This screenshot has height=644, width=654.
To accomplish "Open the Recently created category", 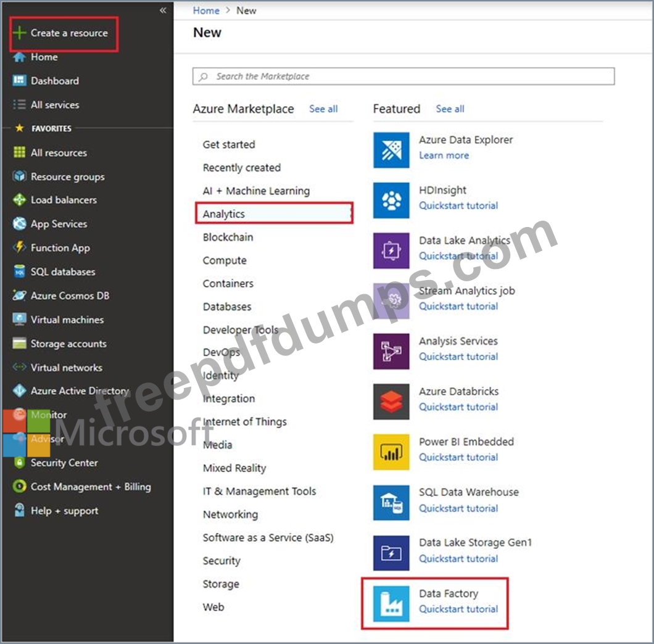I will pyautogui.click(x=242, y=168).
